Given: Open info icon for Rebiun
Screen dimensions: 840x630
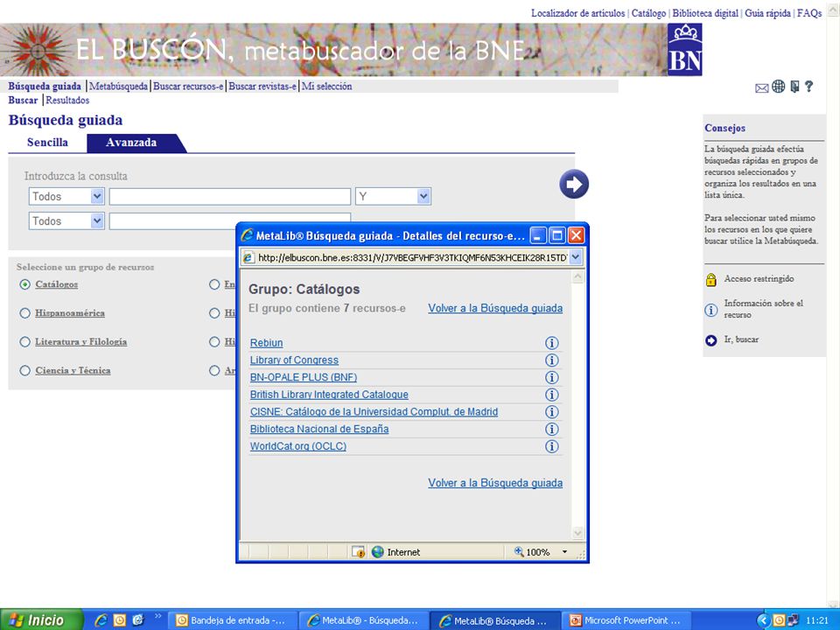Looking at the screenshot, I should click(551, 343).
